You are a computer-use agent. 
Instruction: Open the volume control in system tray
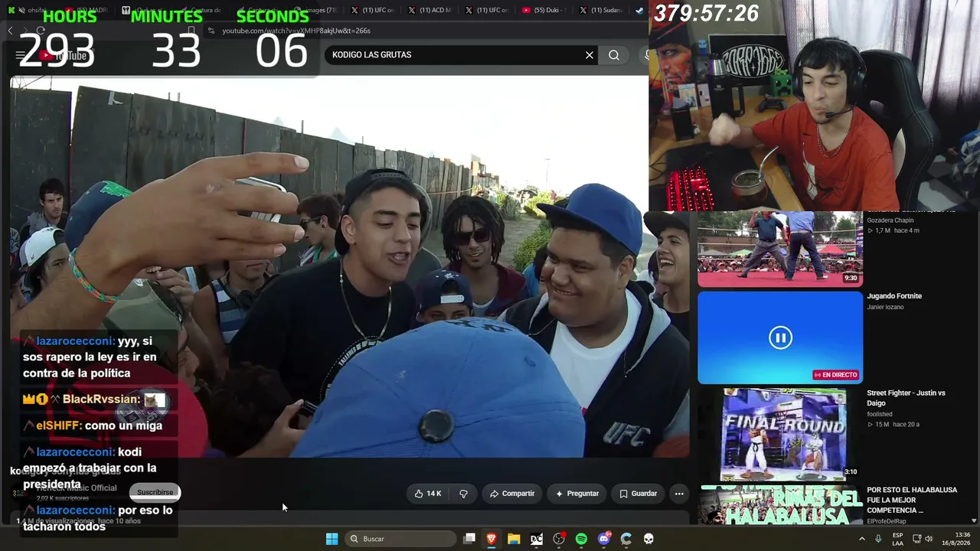[929, 539]
